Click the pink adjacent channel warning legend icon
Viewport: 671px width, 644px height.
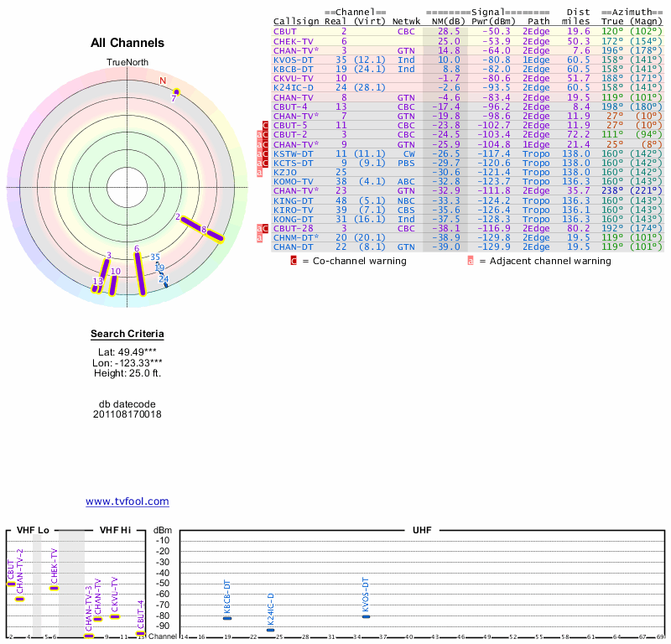tap(471, 261)
